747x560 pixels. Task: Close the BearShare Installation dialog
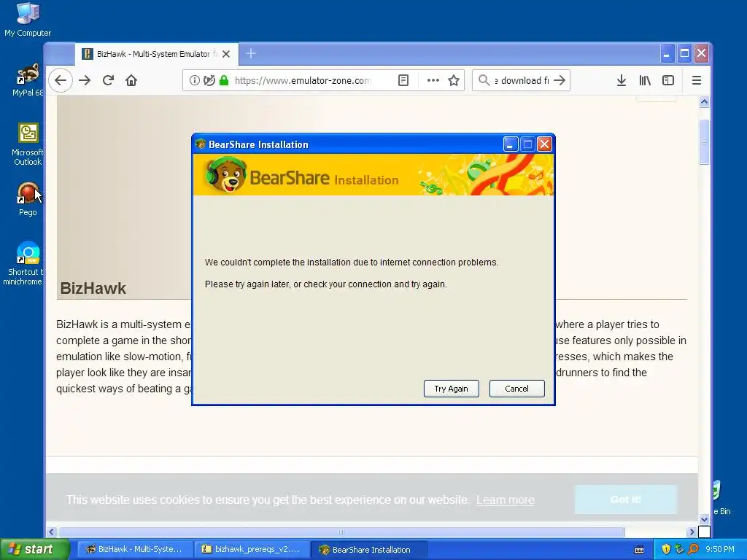coord(544,144)
